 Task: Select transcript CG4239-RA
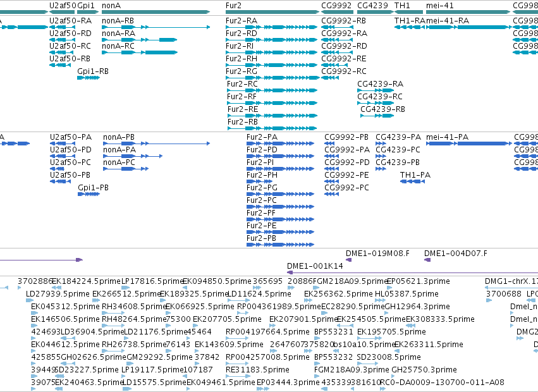[x=376, y=90]
